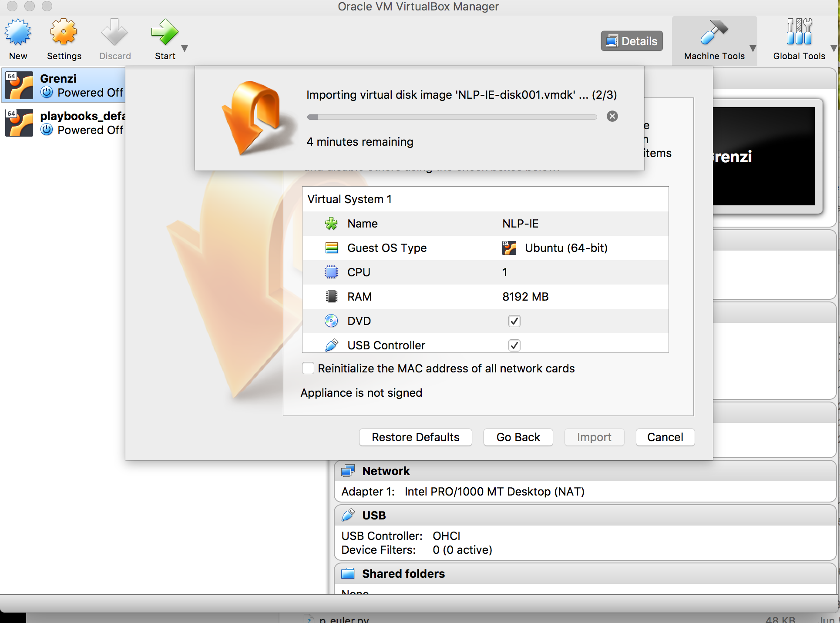Enable Reinitialize the MAC address checkbox

308,368
